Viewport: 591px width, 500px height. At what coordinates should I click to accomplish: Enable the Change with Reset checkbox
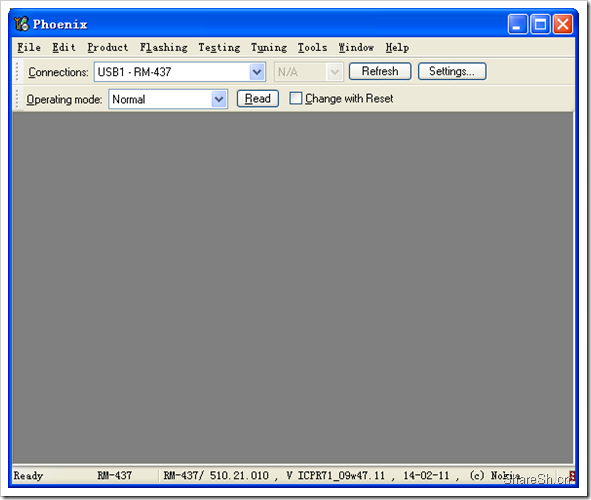(x=296, y=98)
